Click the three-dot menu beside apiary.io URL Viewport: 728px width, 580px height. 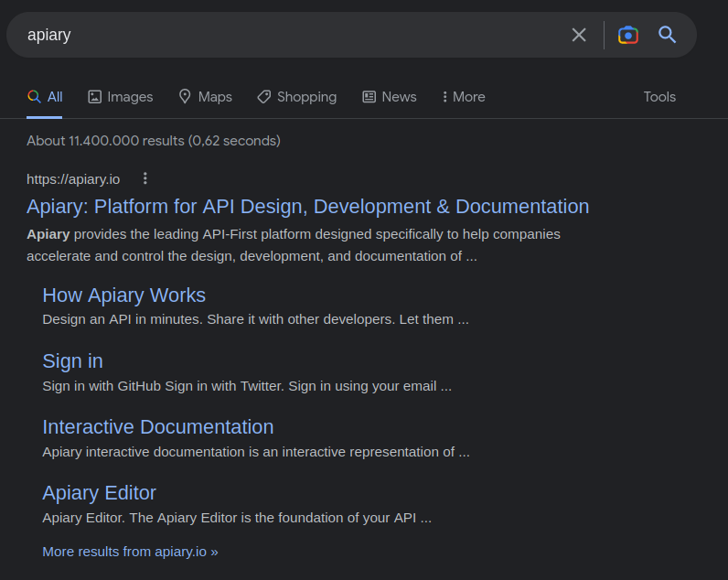[x=145, y=178]
